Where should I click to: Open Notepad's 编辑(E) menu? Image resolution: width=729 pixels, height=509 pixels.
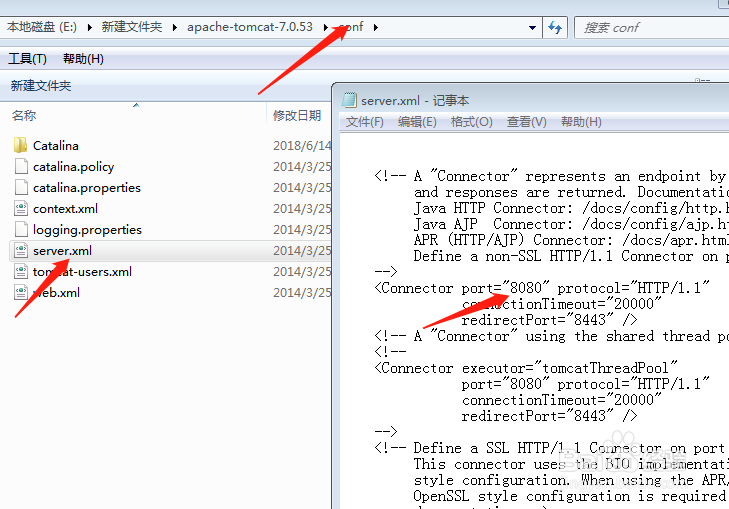point(417,122)
